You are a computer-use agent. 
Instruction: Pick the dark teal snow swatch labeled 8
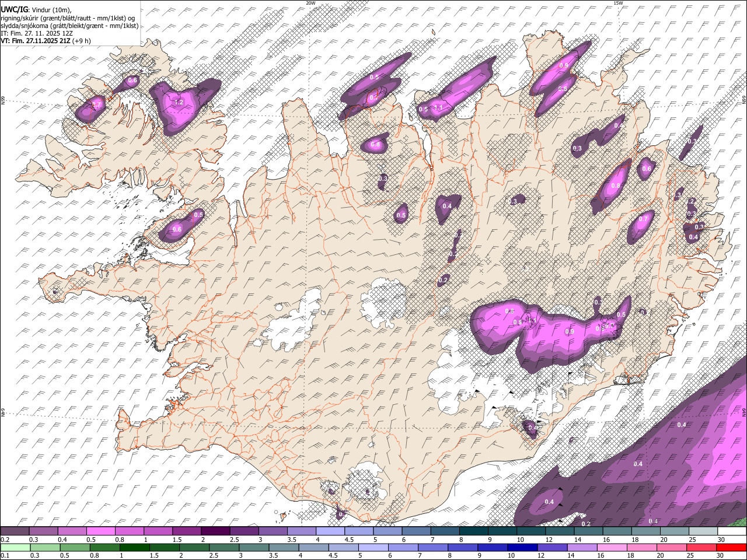(x=473, y=531)
